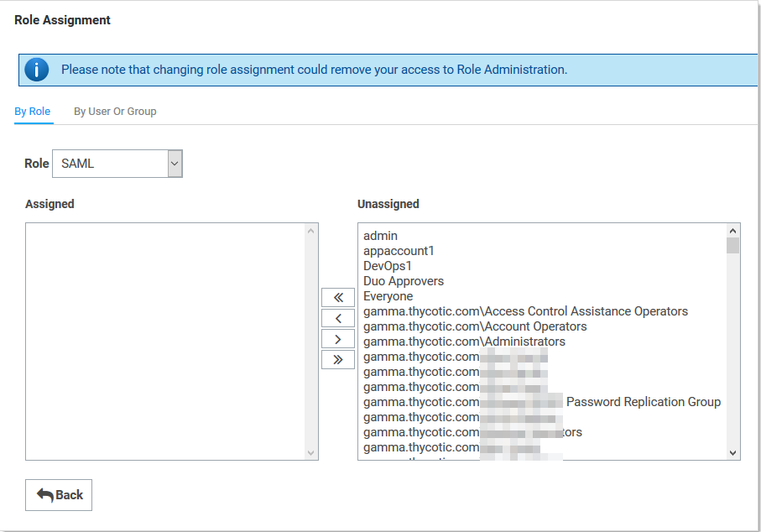Switch to the By User Or Group tab

(115, 112)
